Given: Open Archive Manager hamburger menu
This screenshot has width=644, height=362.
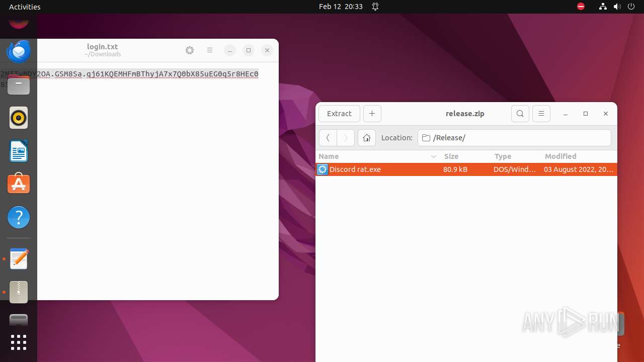Looking at the screenshot, I should 541,114.
